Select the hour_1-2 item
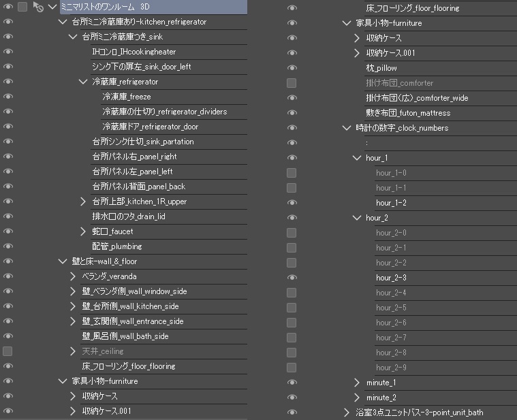Viewport: 517px width, 420px height. pyautogui.click(x=391, y=203)
